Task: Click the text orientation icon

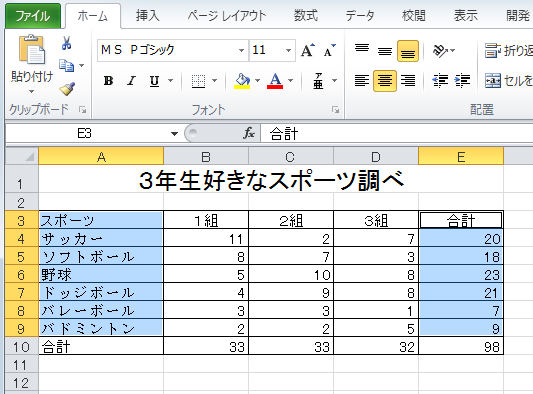Action: pyautogui.click(x=440, y=51)
